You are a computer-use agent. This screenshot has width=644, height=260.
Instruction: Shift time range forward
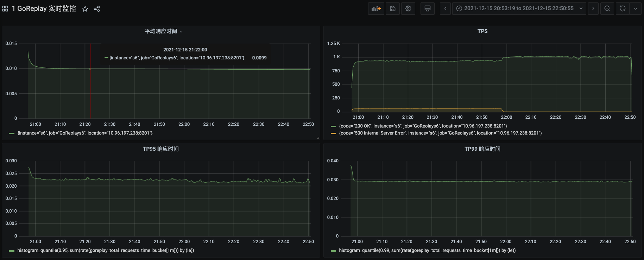[593, 8]
